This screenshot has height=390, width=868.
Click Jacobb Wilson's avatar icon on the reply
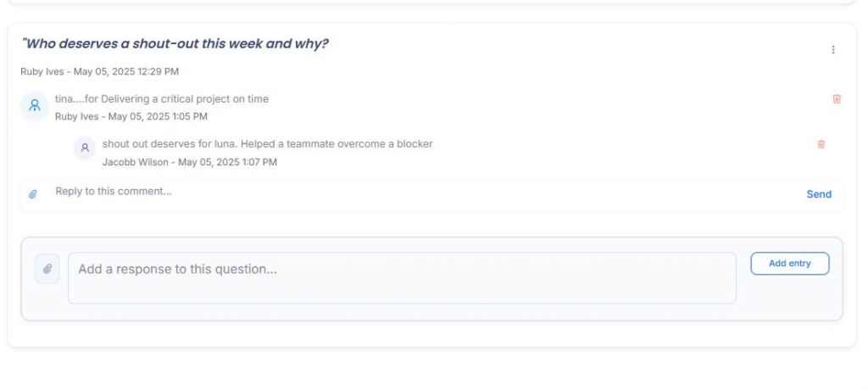(85, 148)
